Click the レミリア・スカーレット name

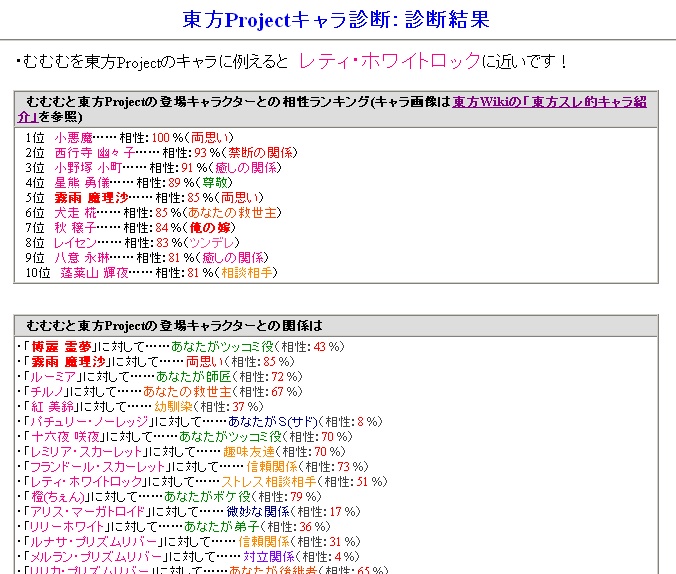point(86,452)
